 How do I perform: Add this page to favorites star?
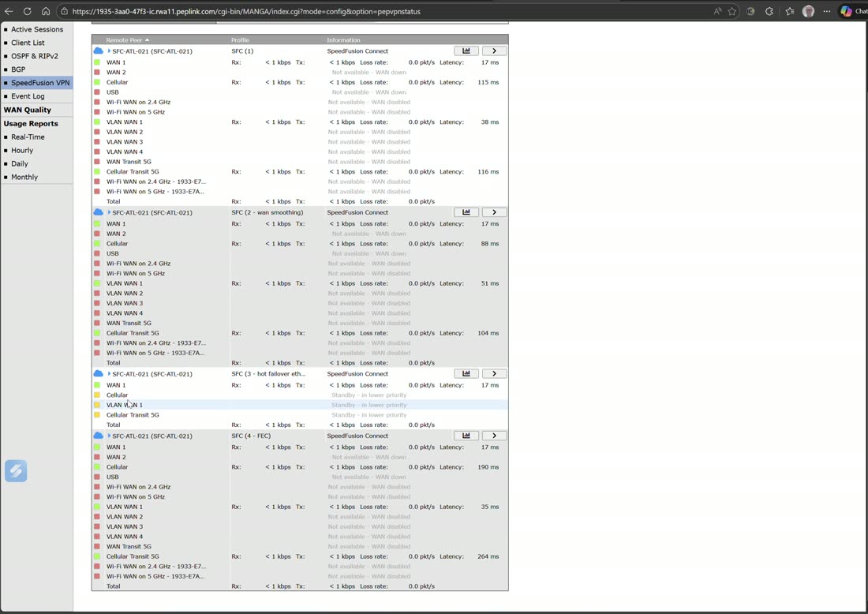[732, 11]
